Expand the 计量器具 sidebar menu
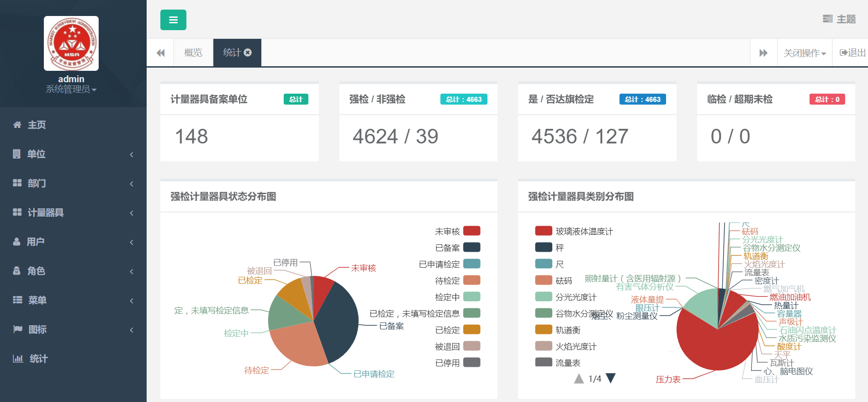Viewport: 868px width, 402px height. [x=46, y=212]
